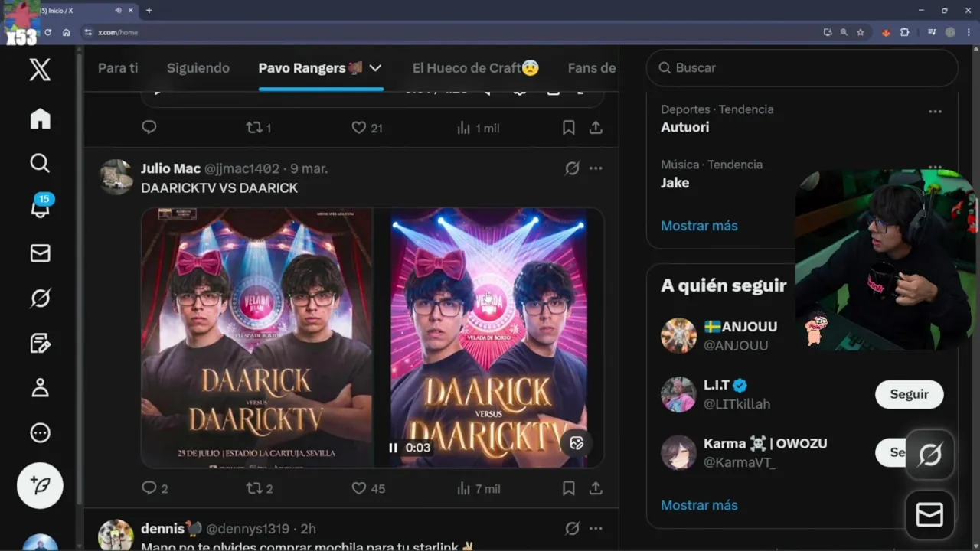This screenshot has width=980, height=551.
Task: Open Messages envelope in left sidebar
Action: (x=40, y=253)
